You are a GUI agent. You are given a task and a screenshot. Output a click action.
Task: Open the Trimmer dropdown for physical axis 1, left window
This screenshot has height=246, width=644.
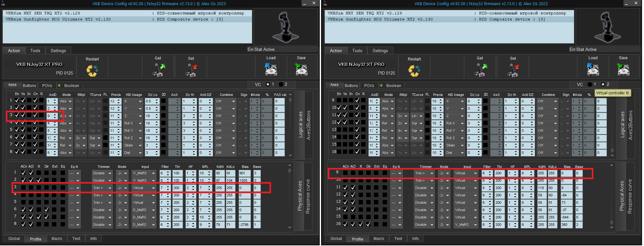[102, 173]
